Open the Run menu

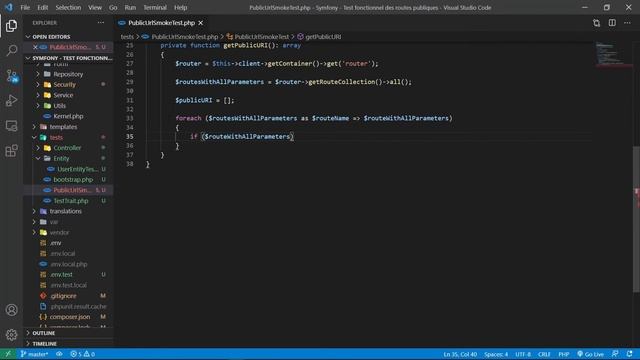click(130, 7)
